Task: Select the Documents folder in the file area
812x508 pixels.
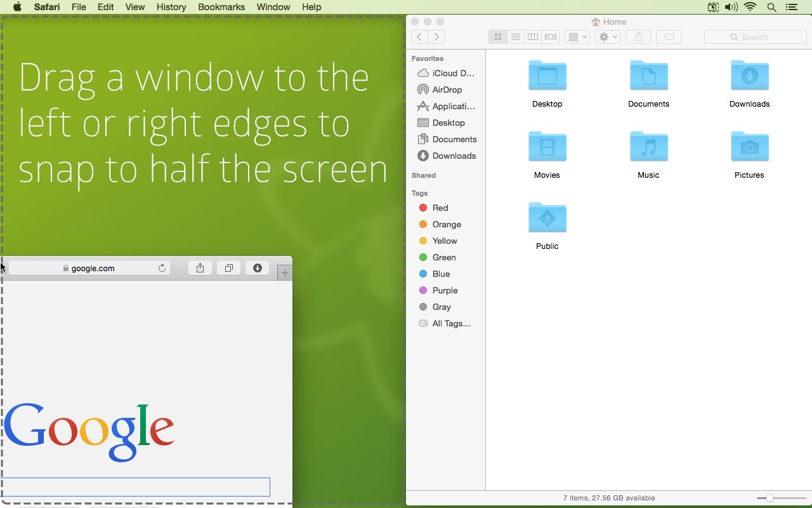Action: click(648, 76)
